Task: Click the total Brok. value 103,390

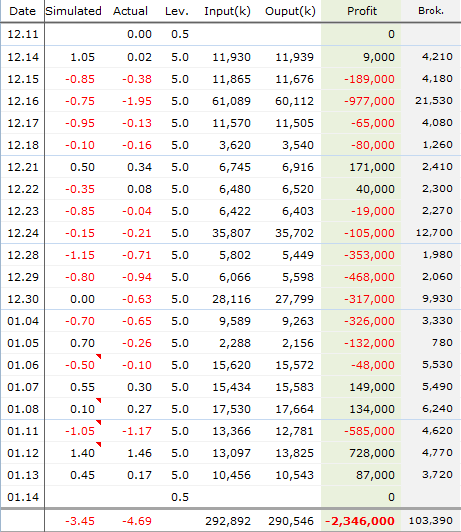Action: coord(431,521)
